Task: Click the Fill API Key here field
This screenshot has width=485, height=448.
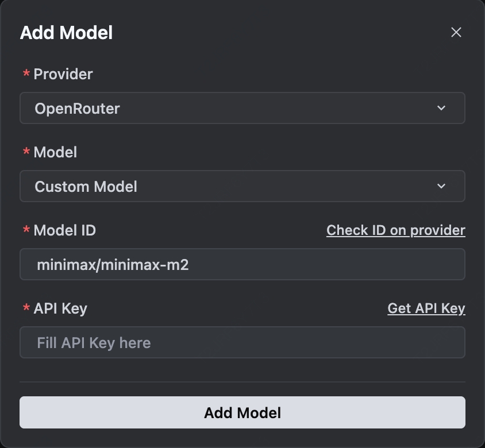Action: [241, 343]
